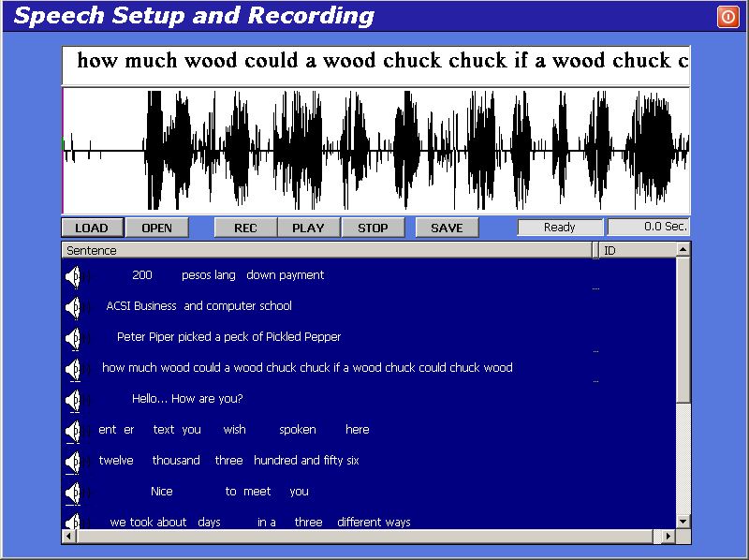Play the speaker icon for ACSI Business sentence
Viewport: 749px width, 560px height.
(73, 308)
